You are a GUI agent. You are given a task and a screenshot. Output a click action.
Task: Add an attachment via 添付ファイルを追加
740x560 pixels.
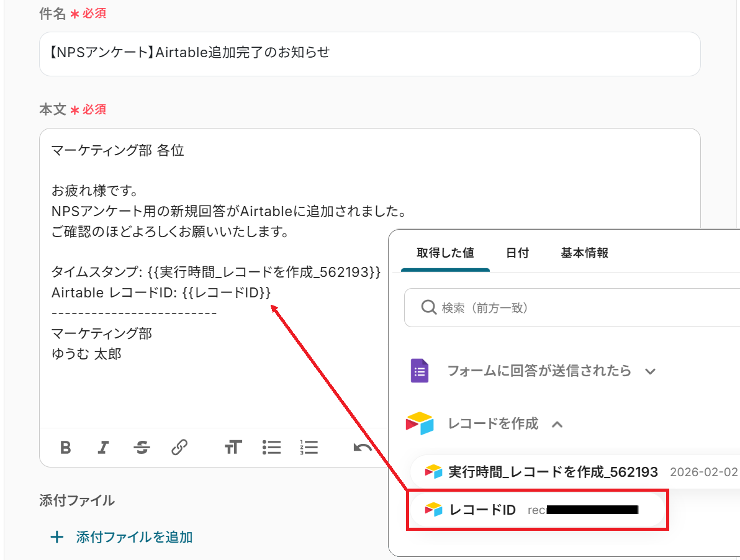tap(121, 537)
